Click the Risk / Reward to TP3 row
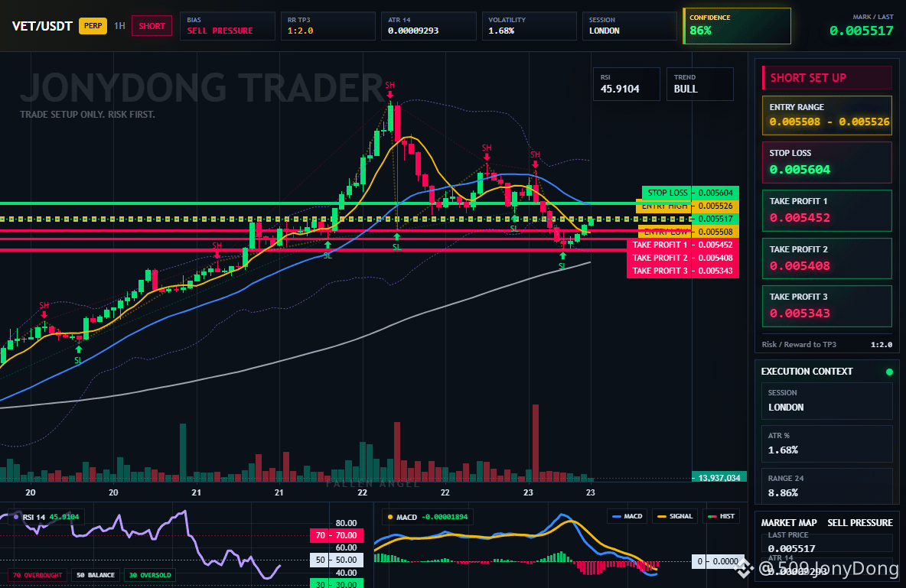The height and width of the screenshot is (588, 906). pos(827,344)
